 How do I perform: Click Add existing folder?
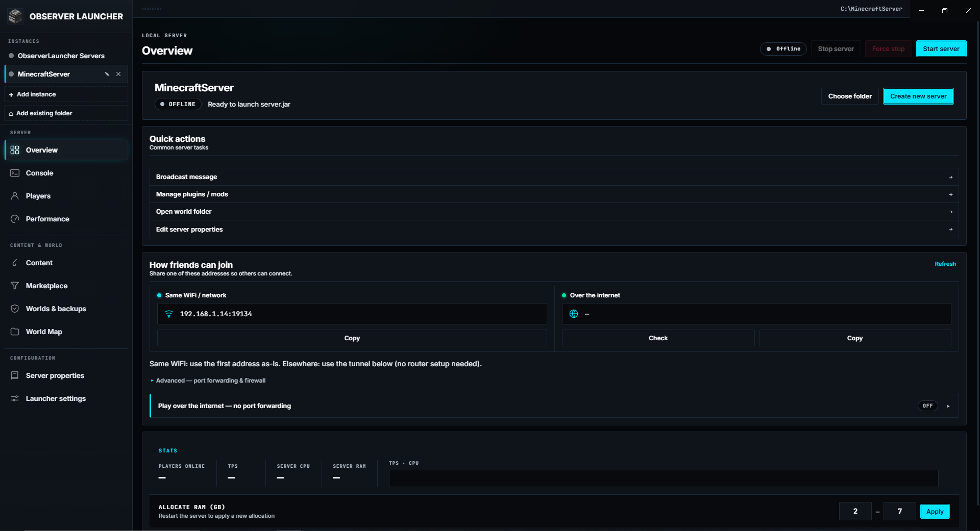[x=66, y=113]
